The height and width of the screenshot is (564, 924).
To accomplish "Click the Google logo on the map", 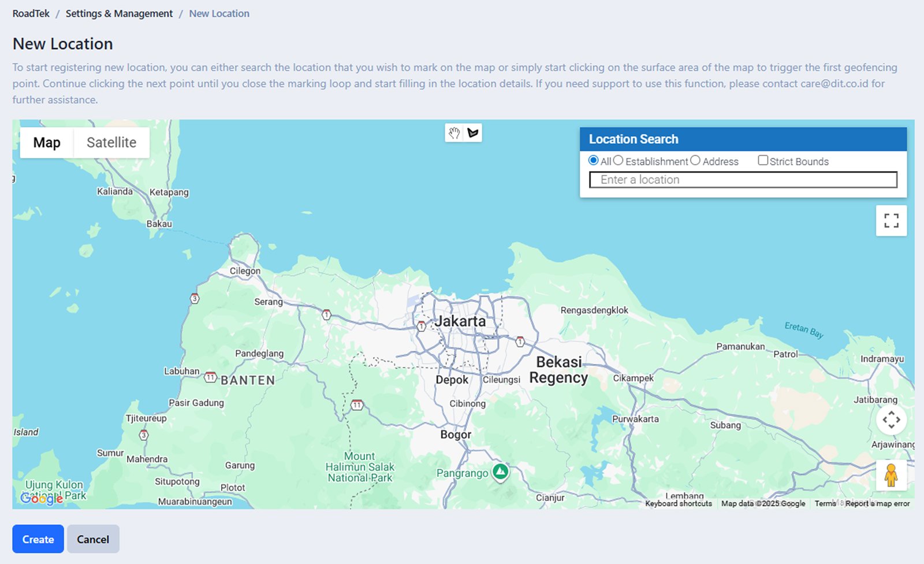I will 41,499.
